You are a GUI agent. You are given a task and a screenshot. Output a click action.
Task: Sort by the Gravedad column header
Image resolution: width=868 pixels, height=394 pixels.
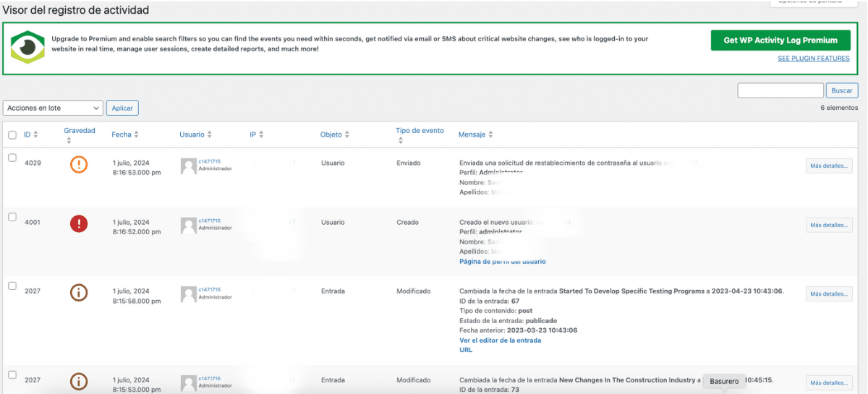click(x=79, y=131)
